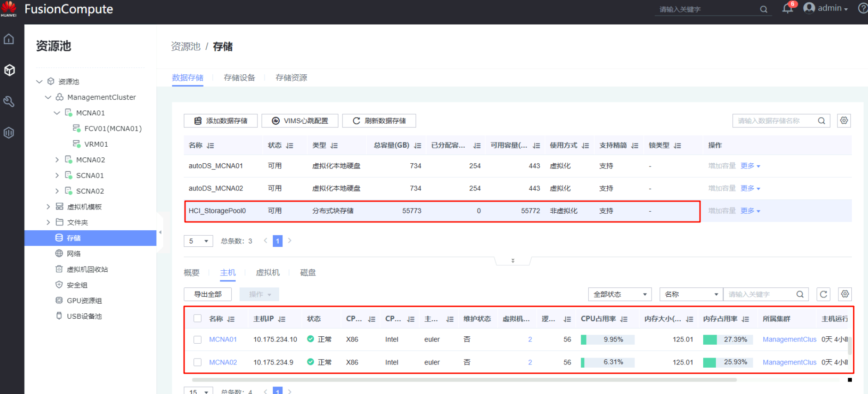
Task: Open the 全部状态 status filter dropdown
Action: point(620,294)
